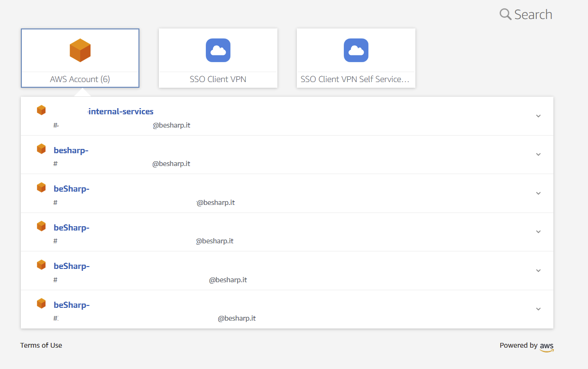Select the SSO Client VPN tile label
Viewport: 588px width, 369px height.
click(x=218, y=79)
